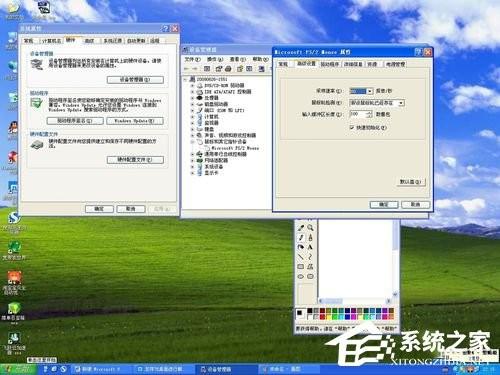Click Paint's horizontal scrollbar thumb
This screenshot has height=375, width=500.
tap(332, 301)
